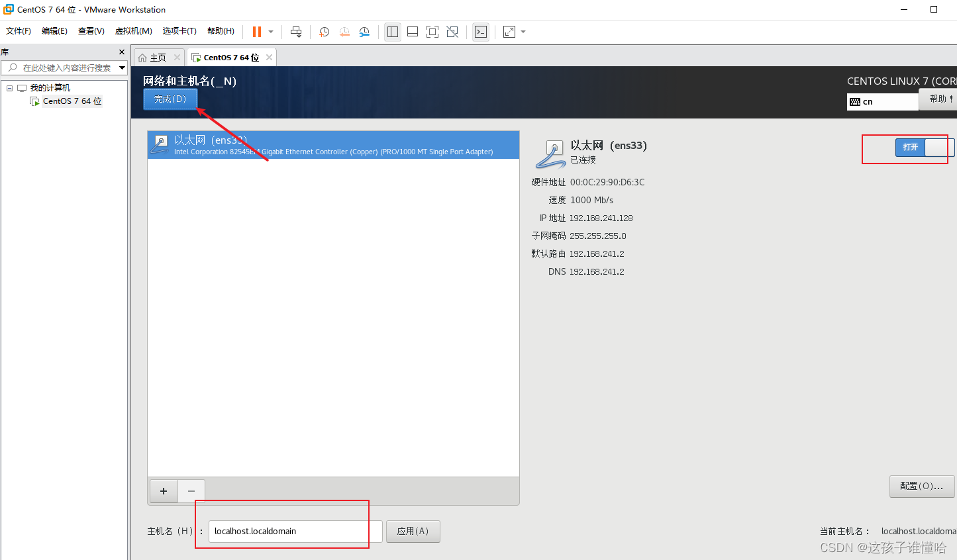Click the 当前主机名 label

(x=844, y=531)
